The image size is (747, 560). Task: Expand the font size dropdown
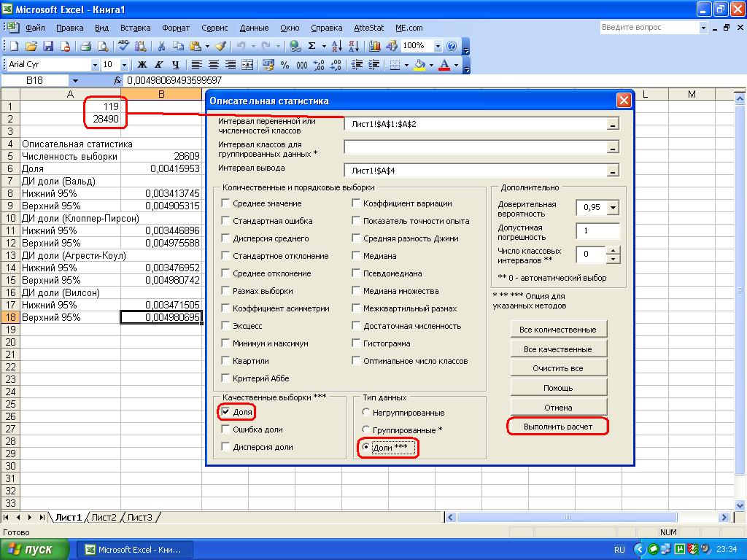point(125,65)
